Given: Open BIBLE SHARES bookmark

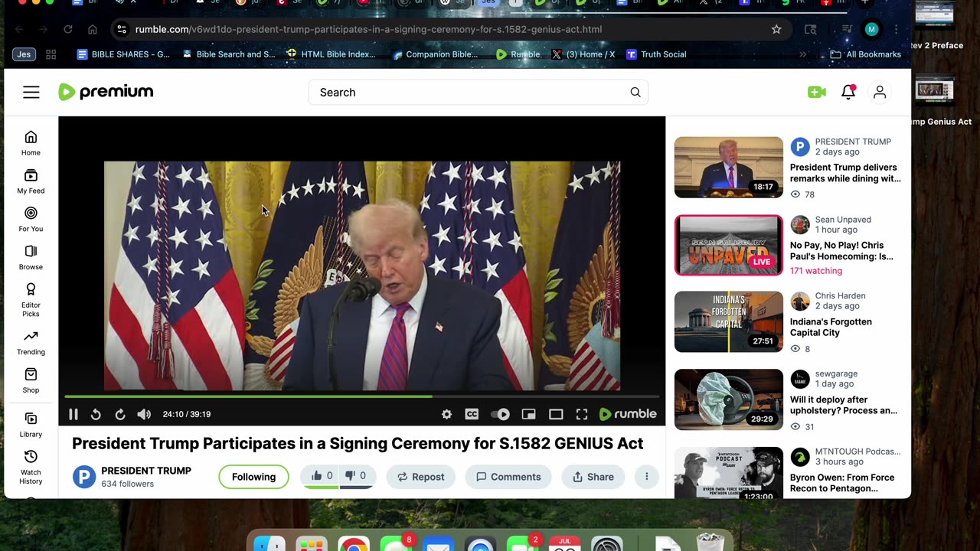Looking at the screenshot, I should click(x=123, y=54).
